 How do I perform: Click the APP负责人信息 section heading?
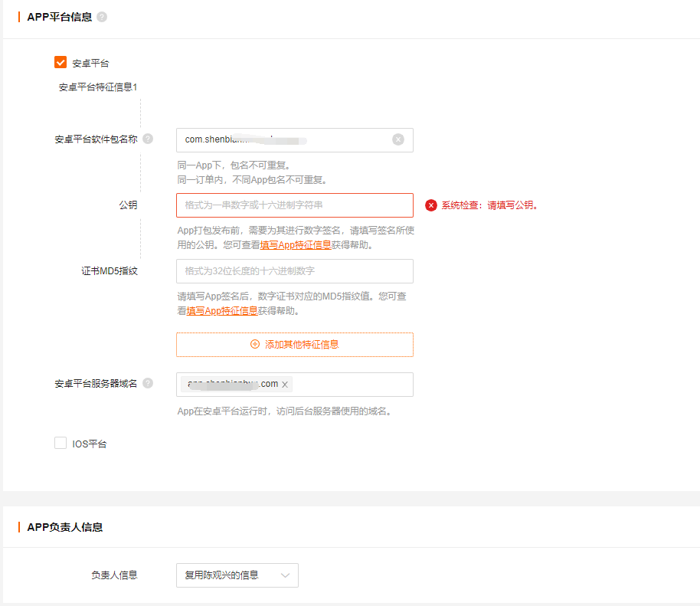point(65,527)
